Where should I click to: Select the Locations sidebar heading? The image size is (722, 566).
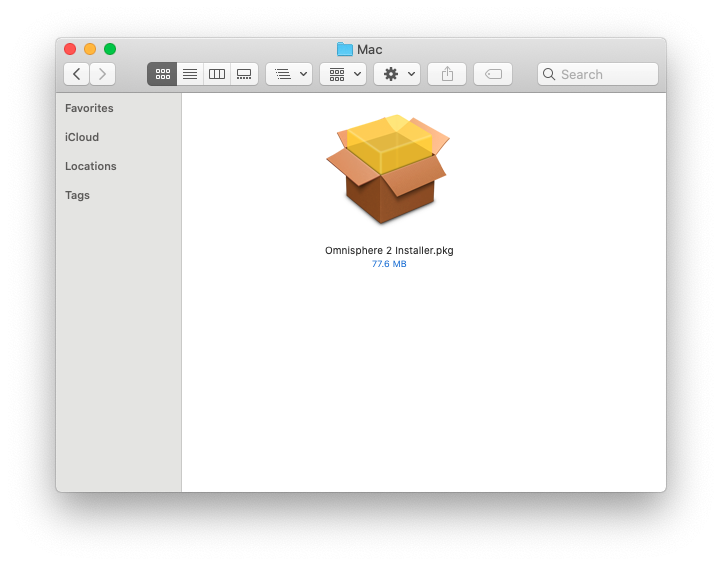[x=91, y=166]
